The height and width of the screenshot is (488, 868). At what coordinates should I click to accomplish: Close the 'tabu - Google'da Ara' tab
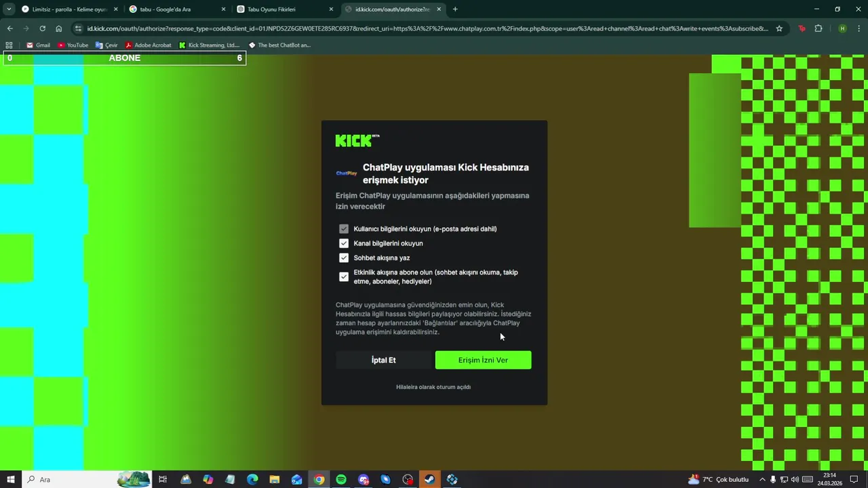tap(223, 9)
